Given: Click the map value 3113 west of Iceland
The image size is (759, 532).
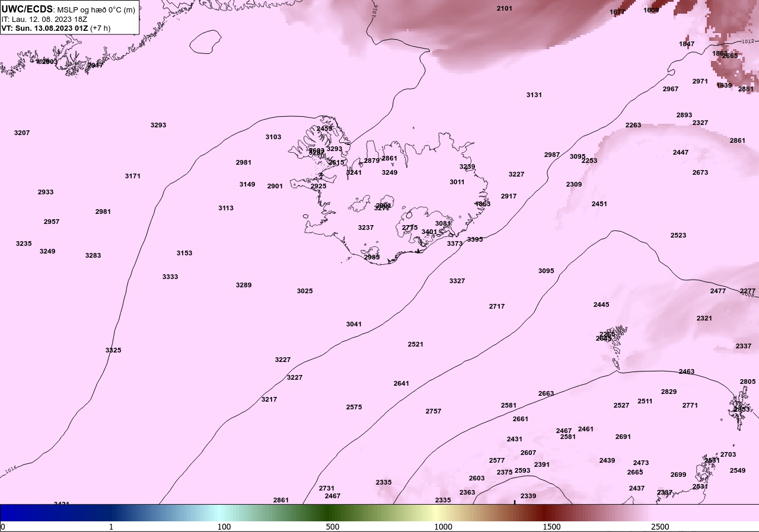Looking at the screenshot, I should [226, 208].
